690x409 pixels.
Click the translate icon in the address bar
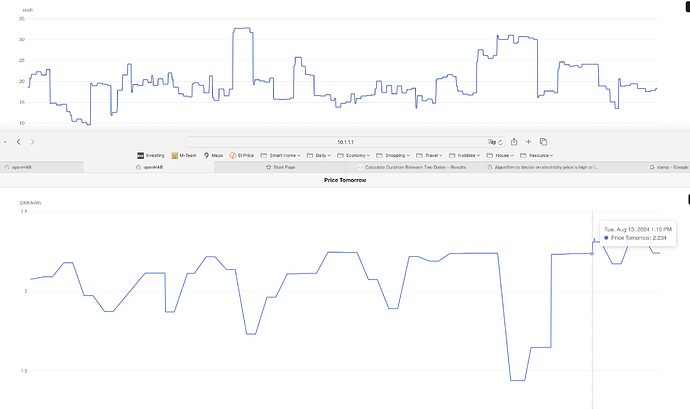[492, 142]
